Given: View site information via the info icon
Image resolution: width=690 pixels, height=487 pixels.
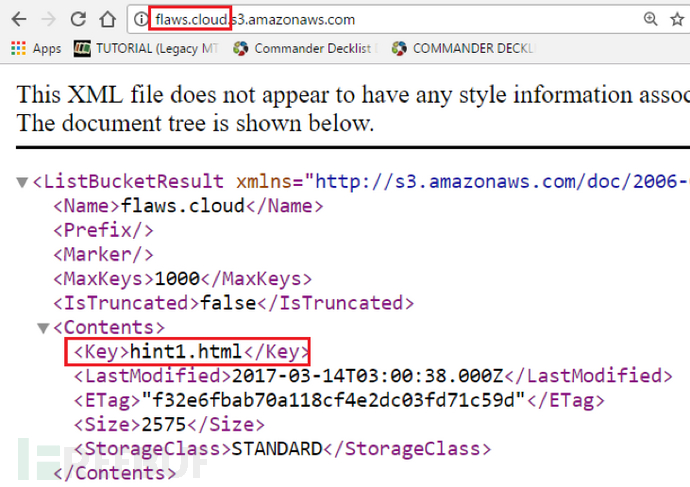Looking at the screenshot, I should click(140, 19).
